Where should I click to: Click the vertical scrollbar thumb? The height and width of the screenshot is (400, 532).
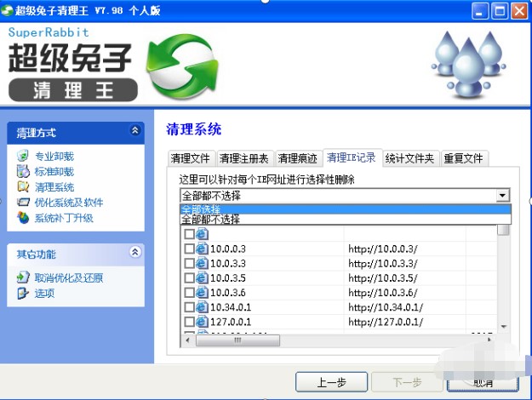(504, 230)
